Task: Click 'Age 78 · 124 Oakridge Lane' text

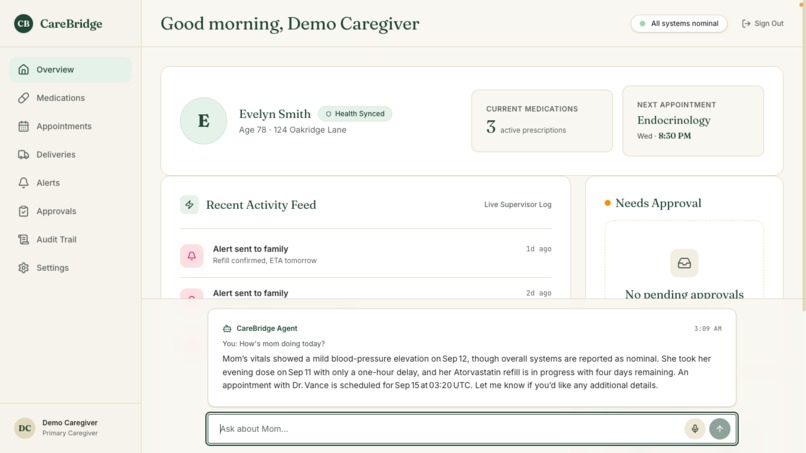Action: pos(292,130)
